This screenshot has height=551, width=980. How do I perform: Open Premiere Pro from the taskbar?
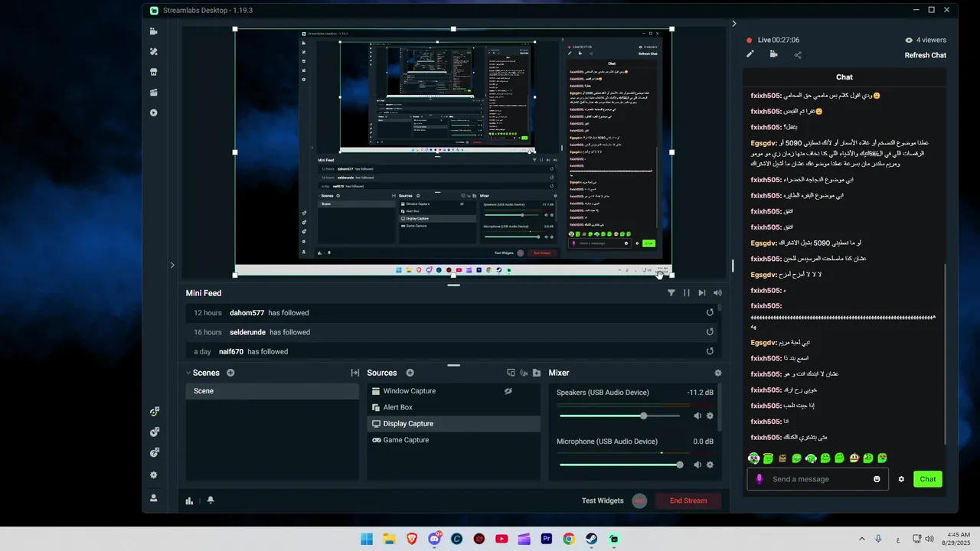click(547, 539)
